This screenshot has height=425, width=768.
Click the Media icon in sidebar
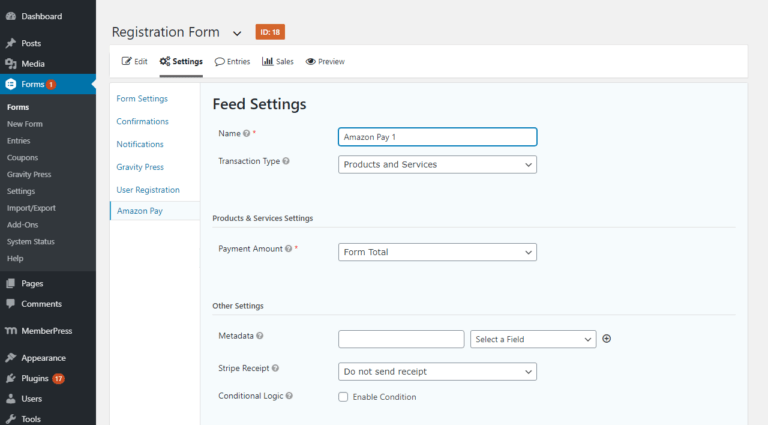click(x=11, y=64)
